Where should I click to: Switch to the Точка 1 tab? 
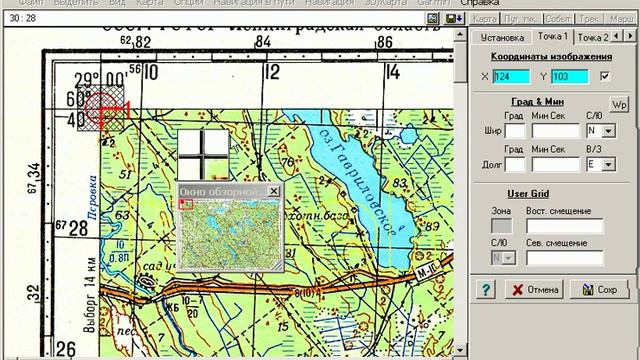tap(553, 37)
